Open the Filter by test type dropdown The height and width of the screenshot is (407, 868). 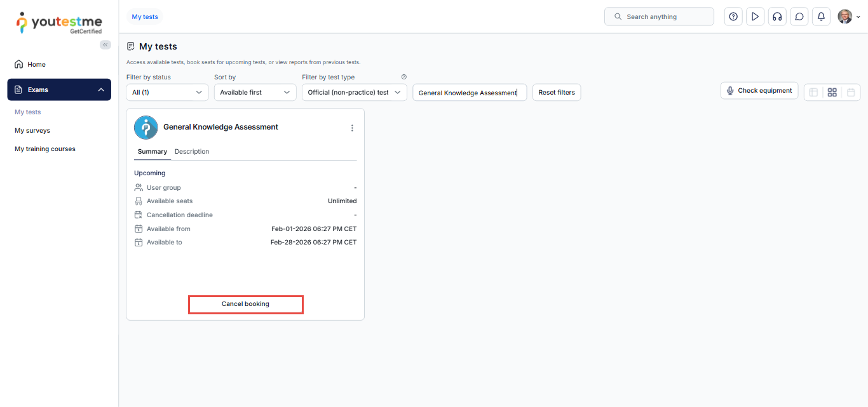click(x=354, y=93)
